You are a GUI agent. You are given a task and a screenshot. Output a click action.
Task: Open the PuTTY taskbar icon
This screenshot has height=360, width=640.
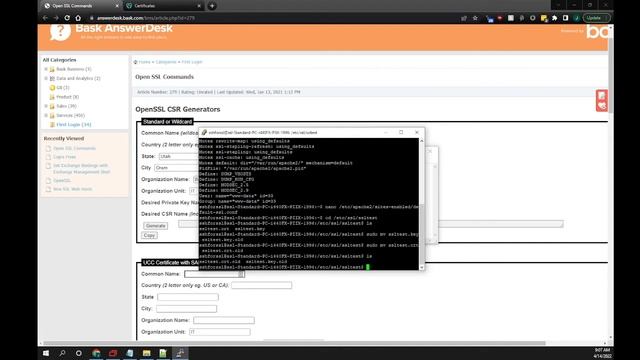tap(180, 353)
